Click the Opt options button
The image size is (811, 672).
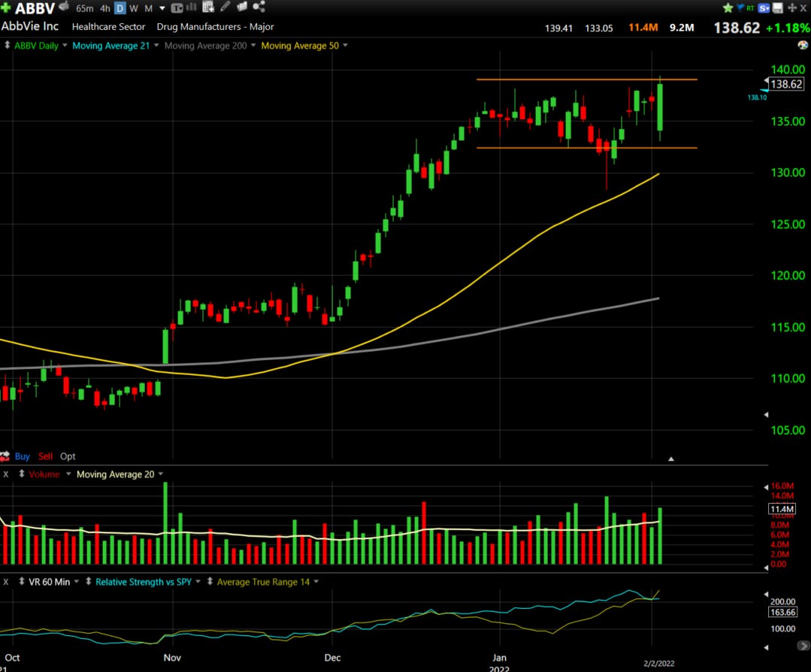click(x=68, y=456)
